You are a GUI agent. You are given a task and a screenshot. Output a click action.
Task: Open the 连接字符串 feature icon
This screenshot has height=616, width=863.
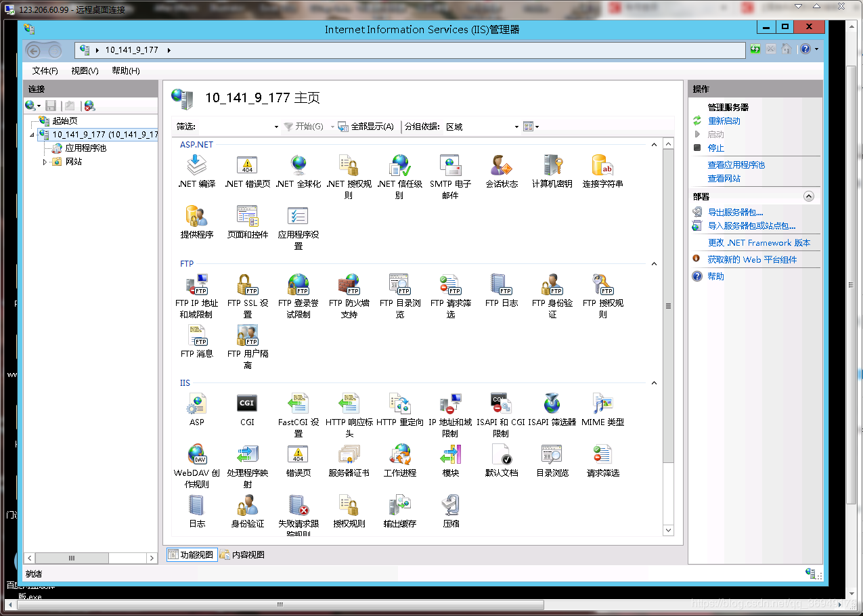click(602, 172)
